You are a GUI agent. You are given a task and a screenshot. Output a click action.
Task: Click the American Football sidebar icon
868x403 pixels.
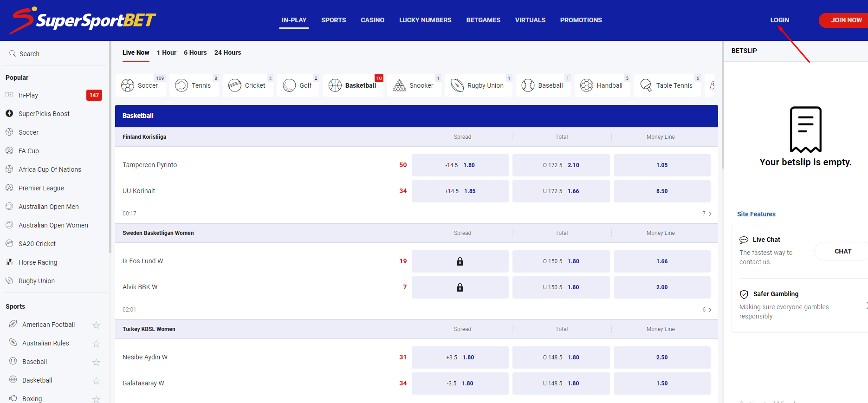13,324
